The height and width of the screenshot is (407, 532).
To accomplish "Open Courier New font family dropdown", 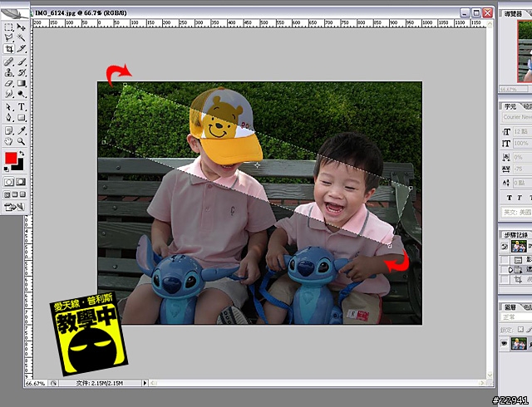I will [517, 117].
